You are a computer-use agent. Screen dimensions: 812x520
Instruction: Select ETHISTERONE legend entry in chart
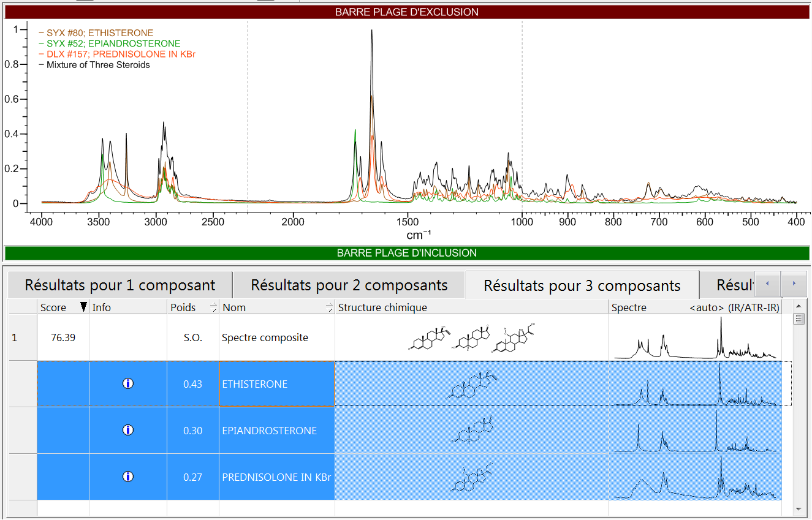[99, 33]
